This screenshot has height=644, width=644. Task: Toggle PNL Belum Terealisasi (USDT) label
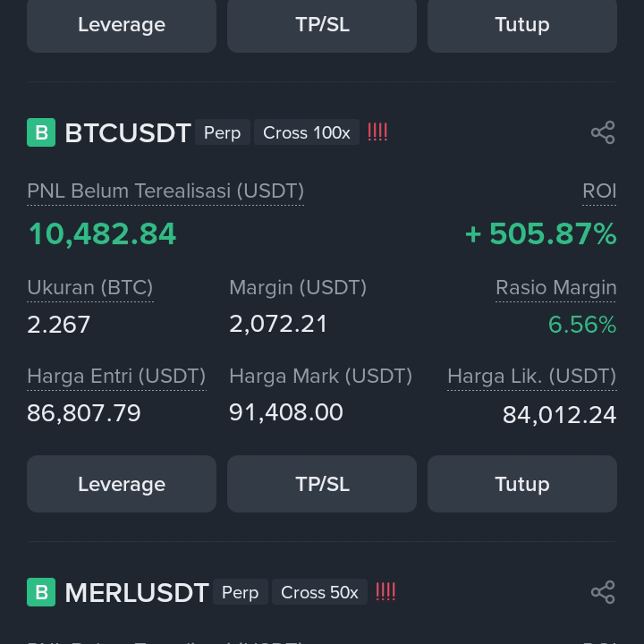165,191
